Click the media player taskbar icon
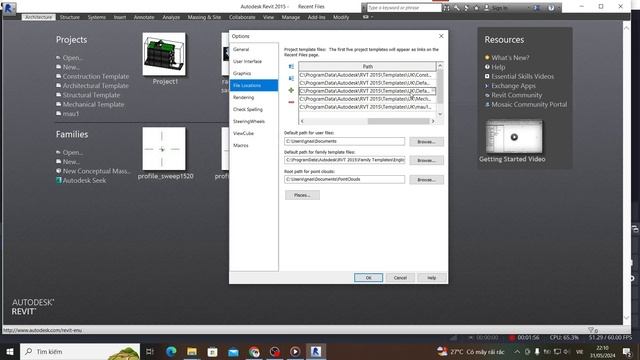Screen dimensions: 640x360 [295, 351]
